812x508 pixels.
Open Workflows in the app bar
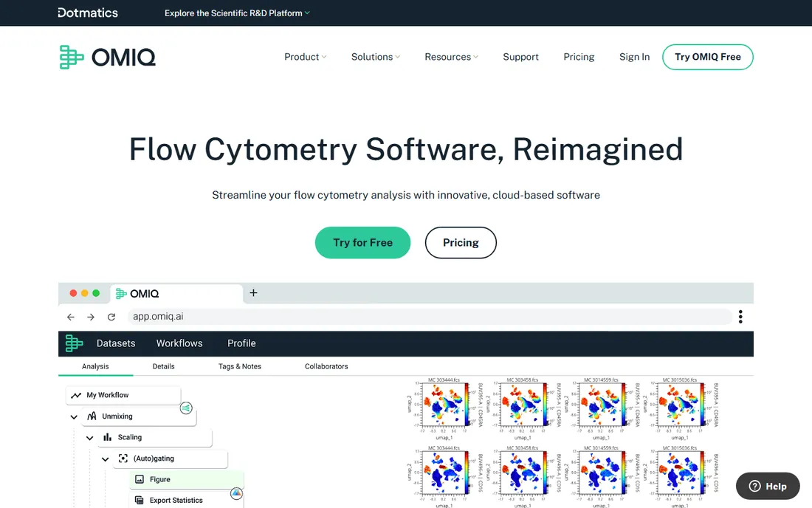click(x=179, y=343)
